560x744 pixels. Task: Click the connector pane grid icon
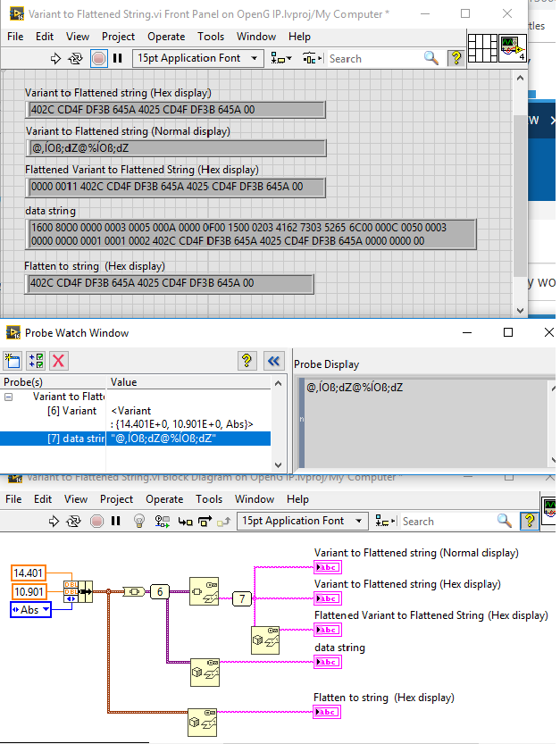(x=482, y=48)
